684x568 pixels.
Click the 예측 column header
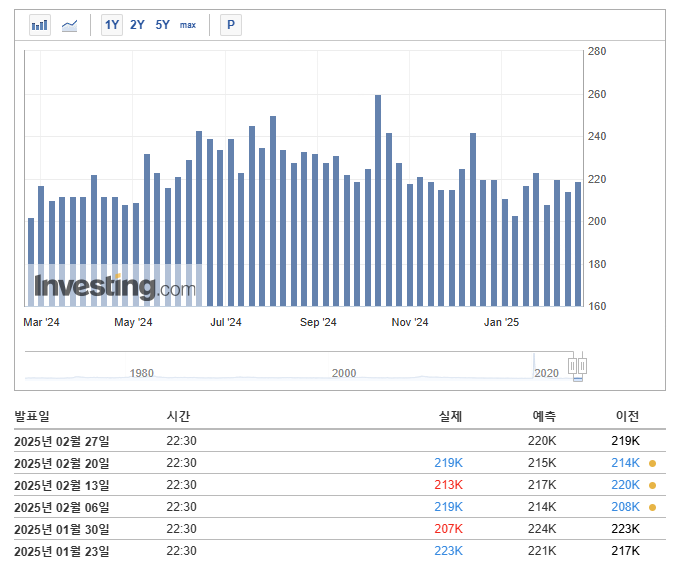point(544,416)
